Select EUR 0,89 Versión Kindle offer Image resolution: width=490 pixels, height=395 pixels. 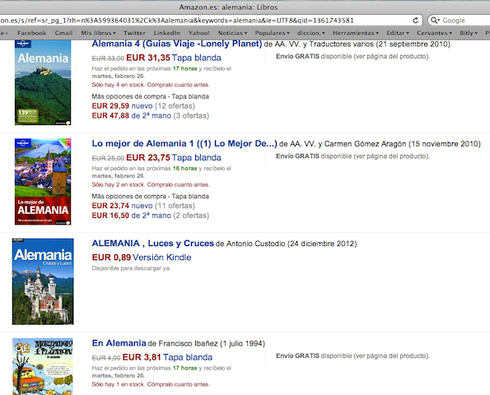coord(141,257)
